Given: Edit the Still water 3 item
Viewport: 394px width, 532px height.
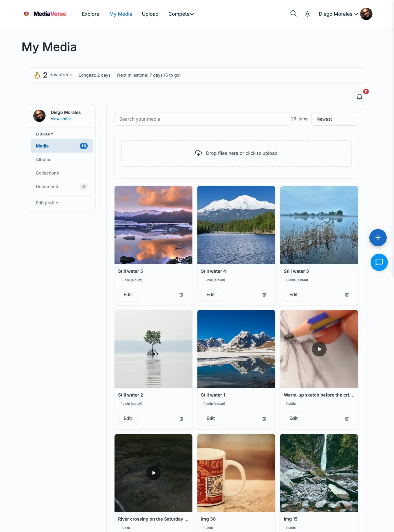Looking at the screenshot, I should [x=293, y=295].
